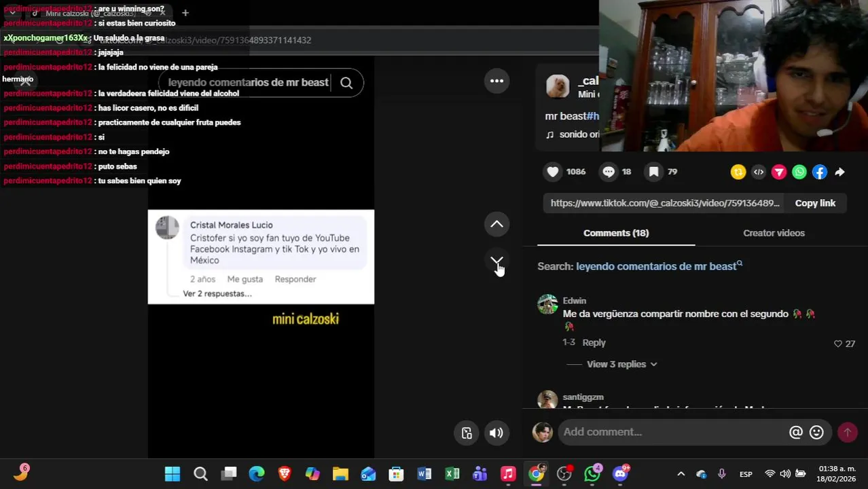
Task: Open Discord from taskbar
Action: (x=621, y=474)
